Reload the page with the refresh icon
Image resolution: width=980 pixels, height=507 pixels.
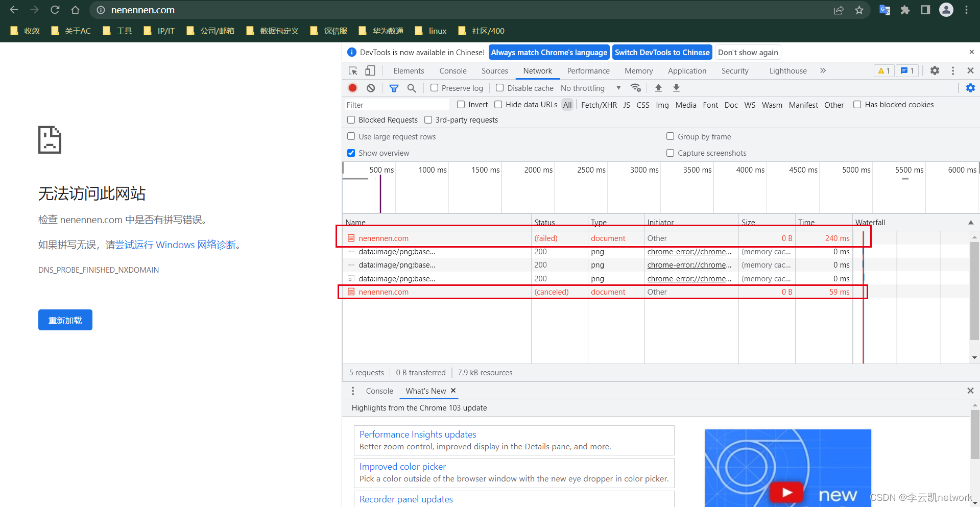(55, 10)
